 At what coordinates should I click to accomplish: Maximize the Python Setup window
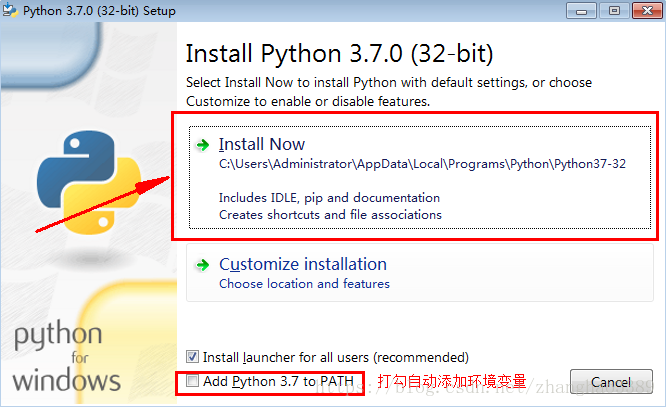(x=614, y=11)
